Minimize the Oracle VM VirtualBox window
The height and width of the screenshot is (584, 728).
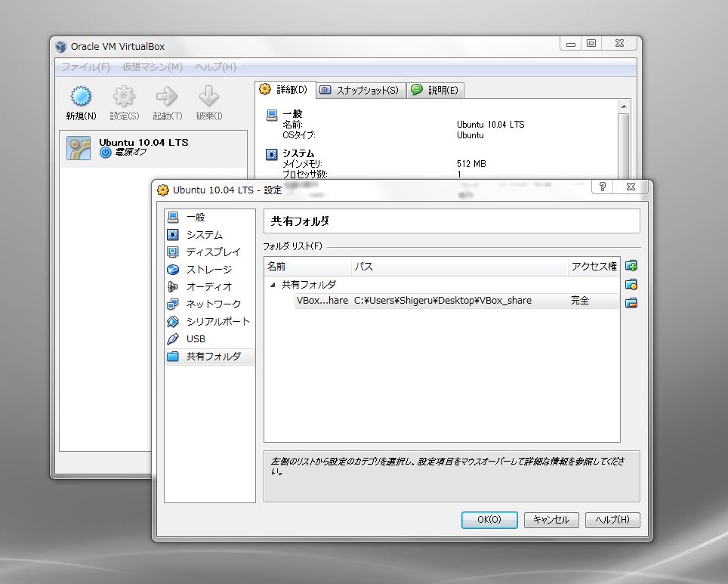point(571,43)
